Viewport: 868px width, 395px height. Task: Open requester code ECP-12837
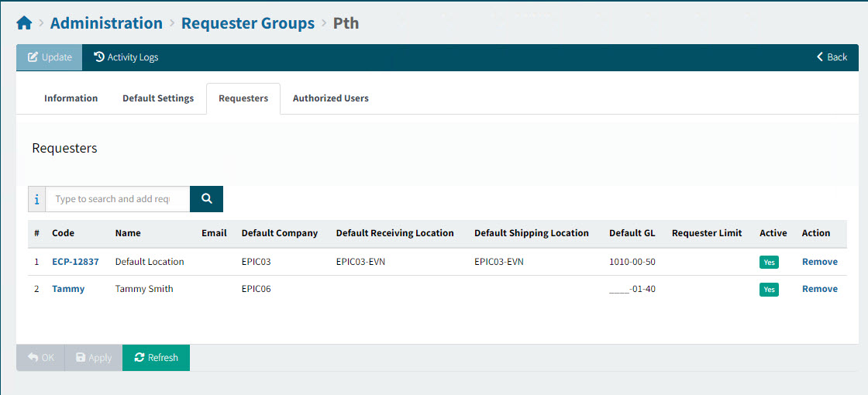75,262
